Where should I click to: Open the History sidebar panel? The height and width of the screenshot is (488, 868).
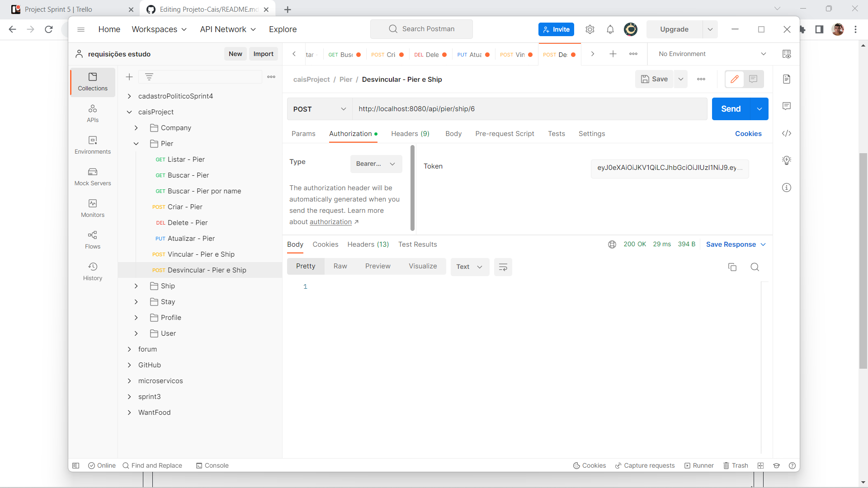[x=93, y=272]
